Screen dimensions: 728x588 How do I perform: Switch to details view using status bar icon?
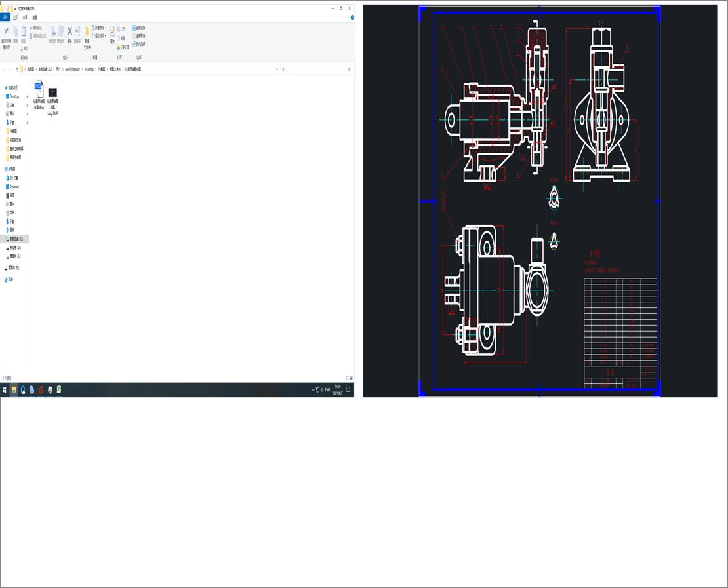click(x=347, y=378)
